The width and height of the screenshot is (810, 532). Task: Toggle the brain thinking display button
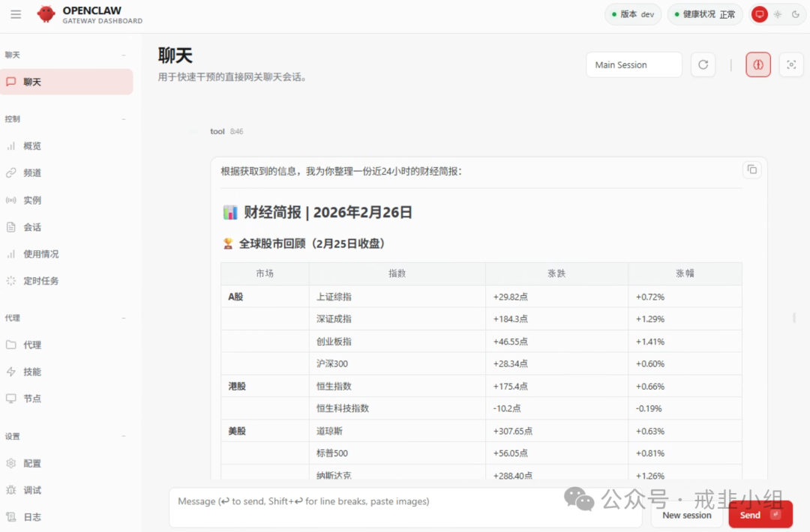tap(757, 65)
